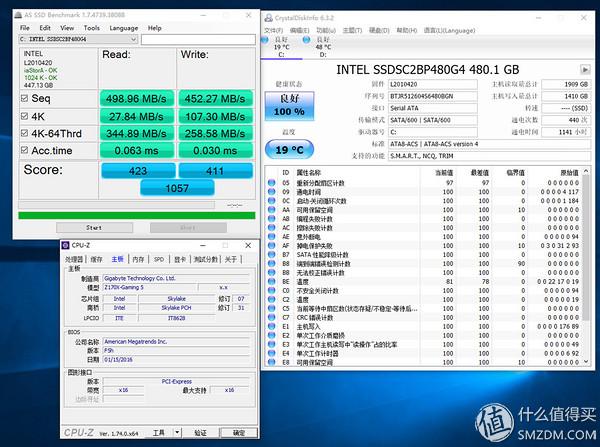The width and height of the screenshot is (600, 447).
Task: Open Language menu in AS SSD Benchmark
Action: (124, 28)
